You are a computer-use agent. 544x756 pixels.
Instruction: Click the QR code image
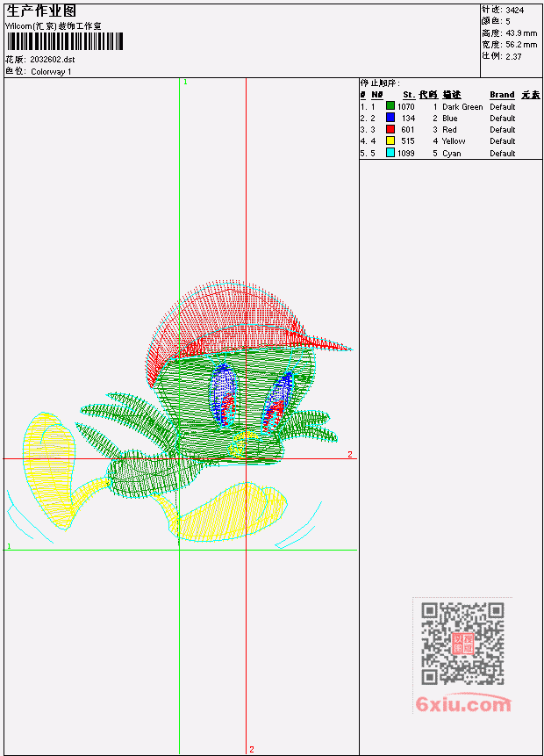click(462, 644)
